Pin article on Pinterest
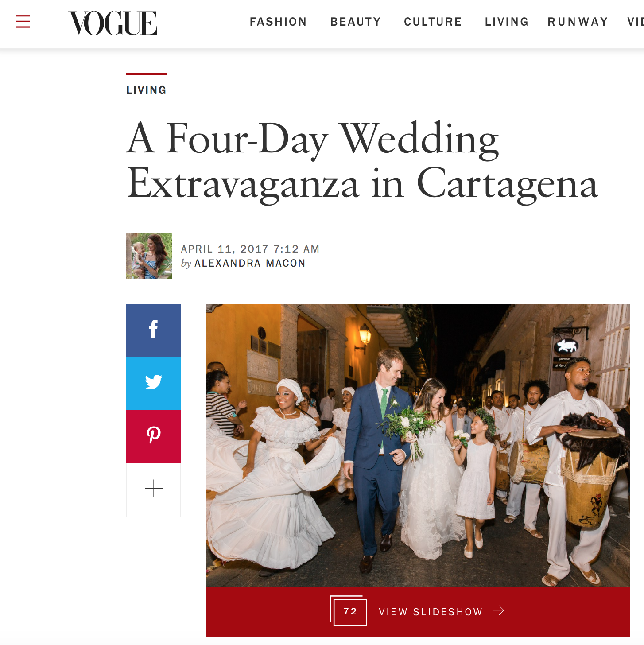Screen dimensions: 644x645 (154, 437)
